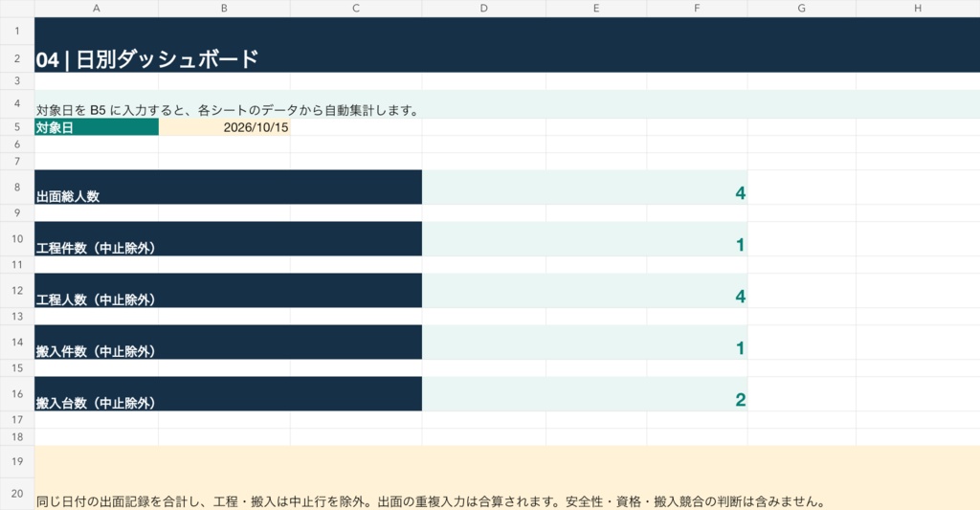The image size is (980, 510).
Task: Select the '対象日' label cell
Action: (97, 127)
